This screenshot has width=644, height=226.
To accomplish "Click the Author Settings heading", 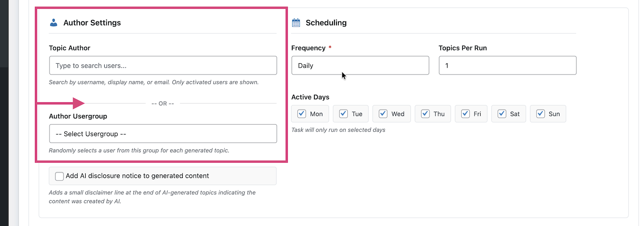I will (92, 23).
